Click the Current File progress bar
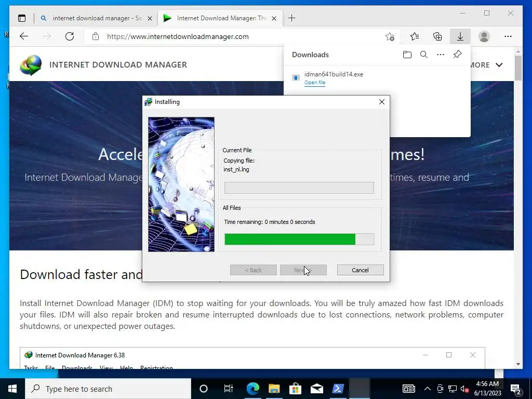The width and height of the screenshot is (532, 399). coord(299,188)
